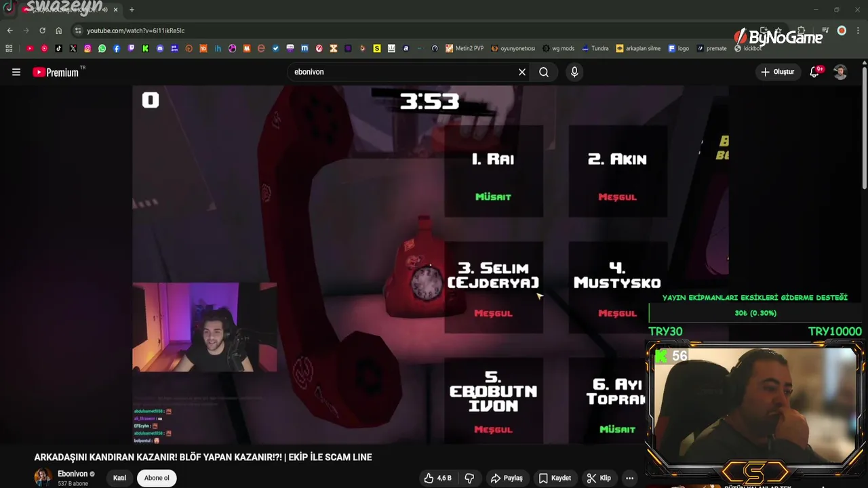Viewport: 868px width, 488px height.
Task: Open more actions three-dot menu
Action: pos(630,478)
